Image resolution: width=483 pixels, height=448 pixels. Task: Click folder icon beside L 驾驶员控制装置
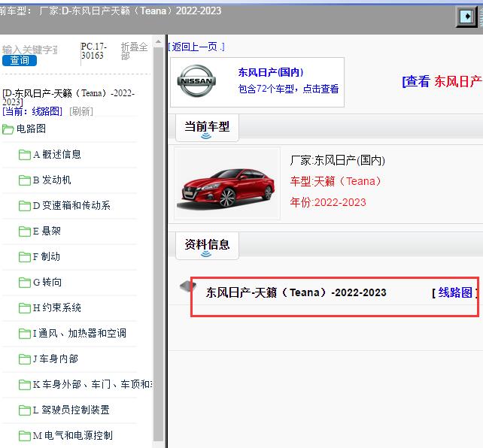click(25, 410)
